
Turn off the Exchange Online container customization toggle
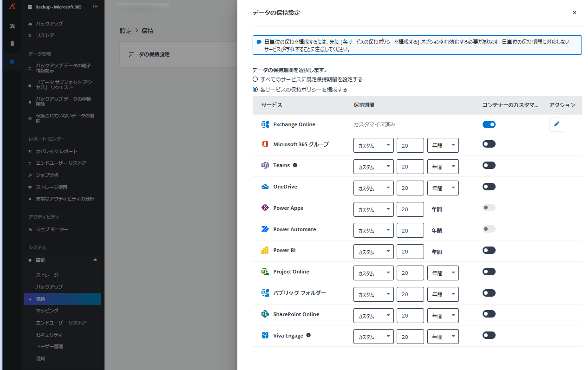[489, 124]
